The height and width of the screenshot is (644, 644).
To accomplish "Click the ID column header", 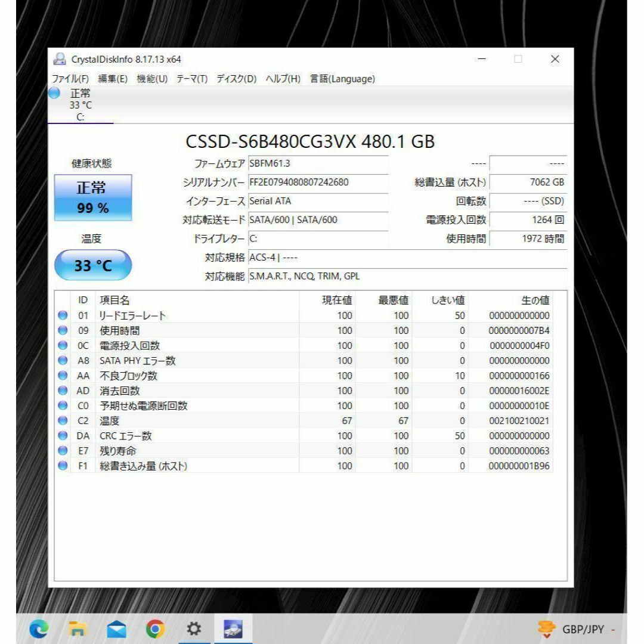I will pos(83,300).
